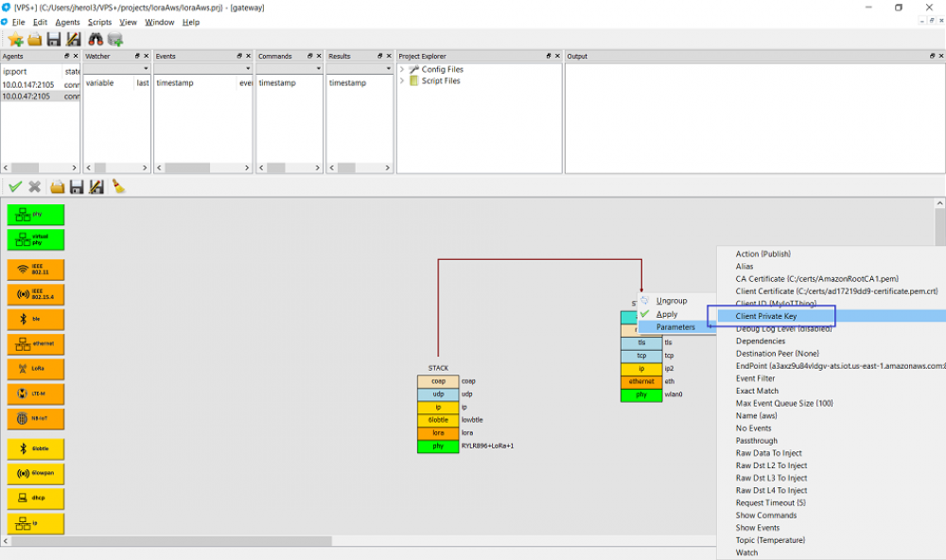Select the IEEE 802.15.4 palette block
This screenshot has width=946, height=560.
point(36,294)
